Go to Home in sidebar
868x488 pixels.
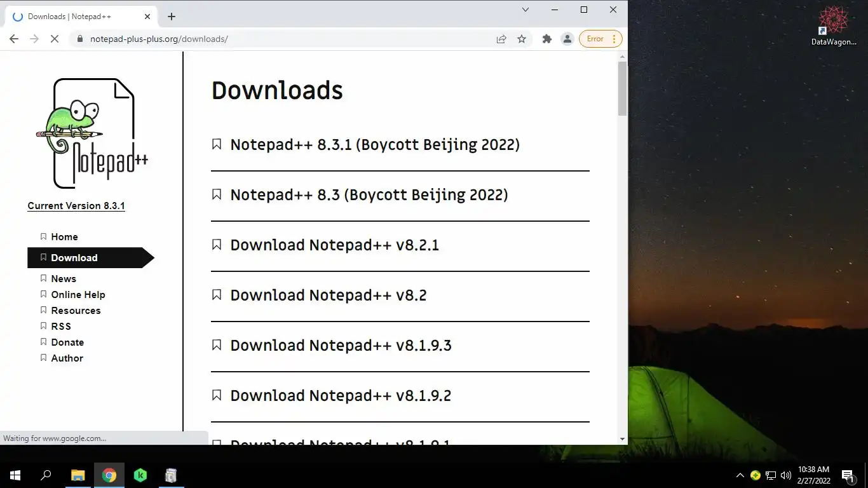[x=64, y=236]
